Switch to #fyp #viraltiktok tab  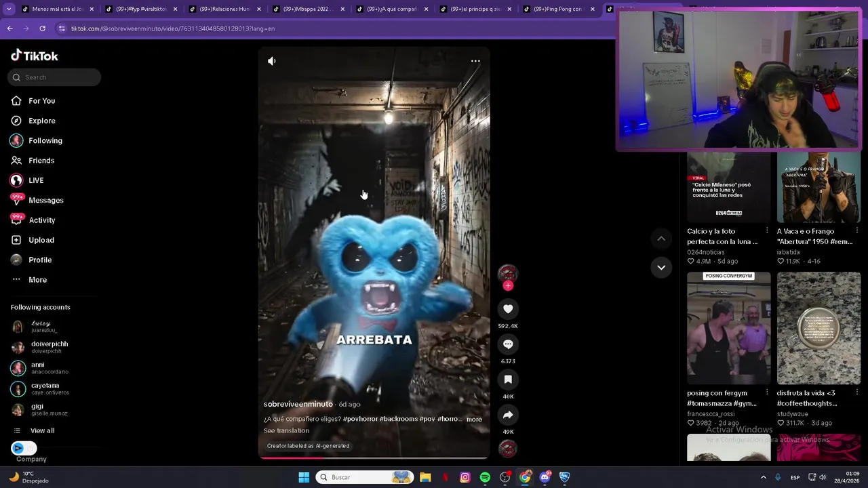(141, 9)
